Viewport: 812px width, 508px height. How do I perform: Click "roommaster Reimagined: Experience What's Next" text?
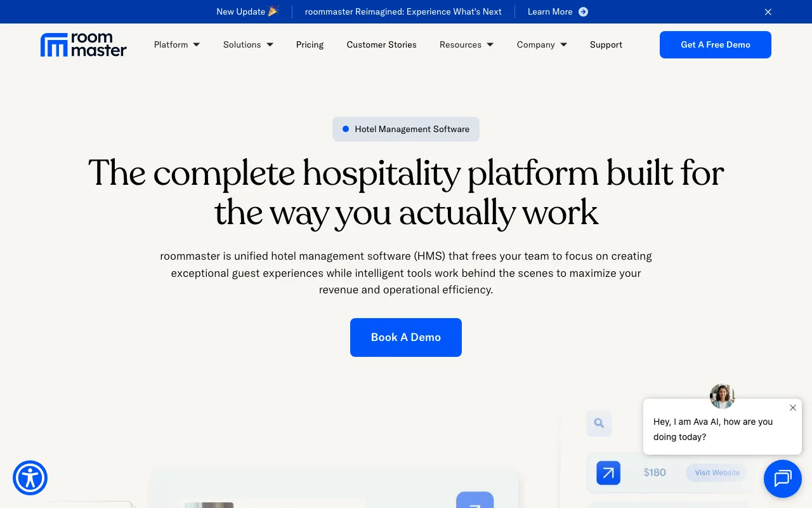[x=403, y=12]
